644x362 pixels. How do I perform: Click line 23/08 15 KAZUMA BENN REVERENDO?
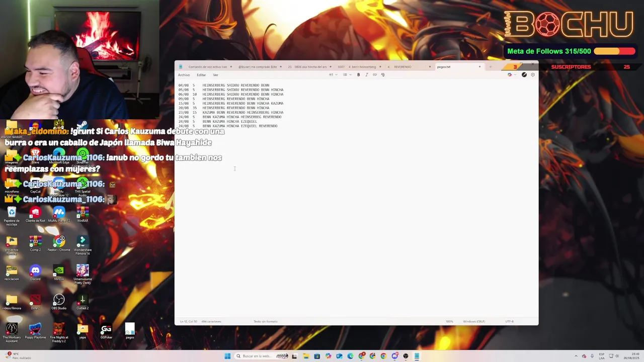click(230, 113)
